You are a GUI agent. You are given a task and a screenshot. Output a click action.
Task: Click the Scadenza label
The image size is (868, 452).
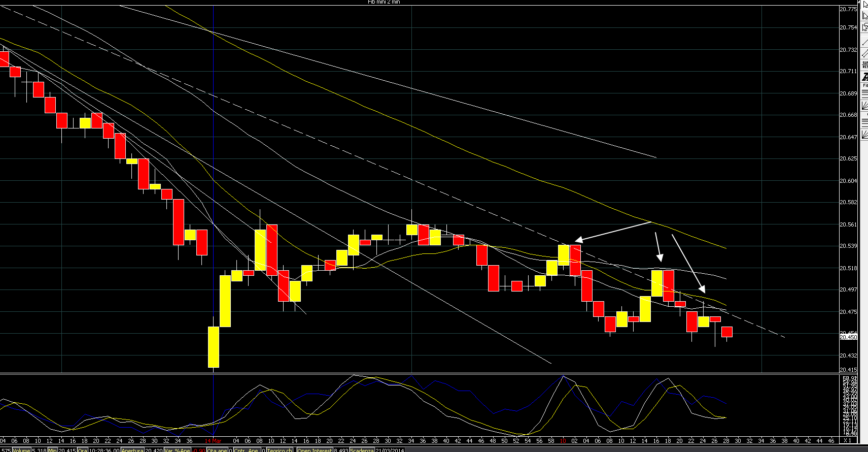(362, 450)
